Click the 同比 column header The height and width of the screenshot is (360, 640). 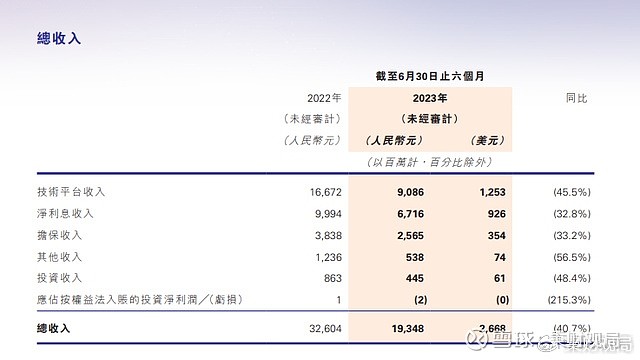tap(576, 98)
